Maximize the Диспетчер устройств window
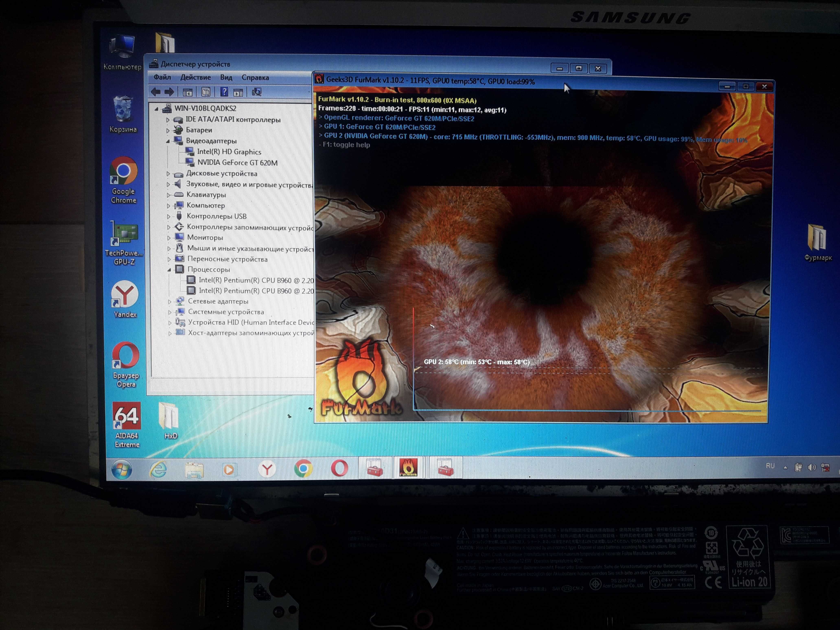The width and height of the screenshot is (840, 630). (579, 68)
